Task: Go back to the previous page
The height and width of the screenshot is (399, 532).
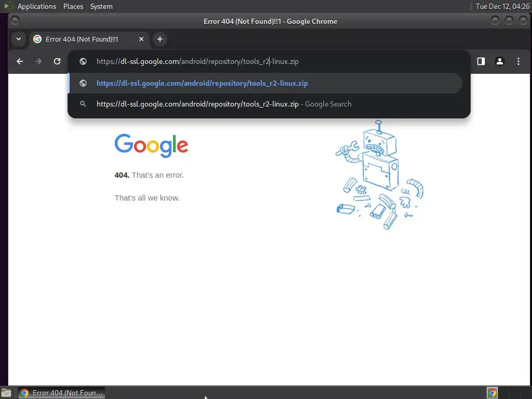Action: 20,61
